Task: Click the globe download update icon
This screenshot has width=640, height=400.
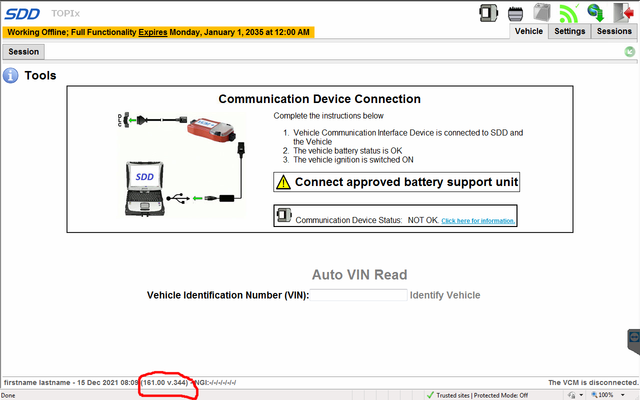Action: coord(596,13)
